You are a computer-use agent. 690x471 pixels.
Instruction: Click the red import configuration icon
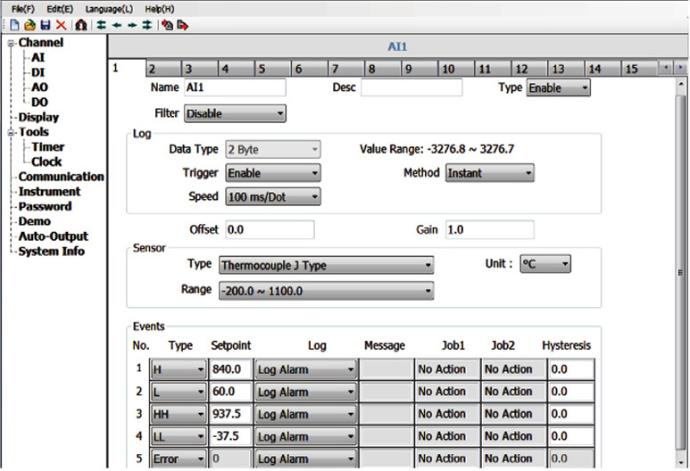click(x=167, y=25)
